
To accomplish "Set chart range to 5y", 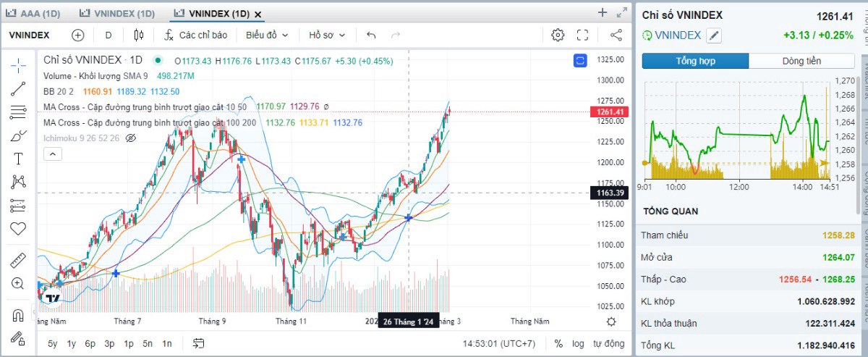I will point(53,344).
